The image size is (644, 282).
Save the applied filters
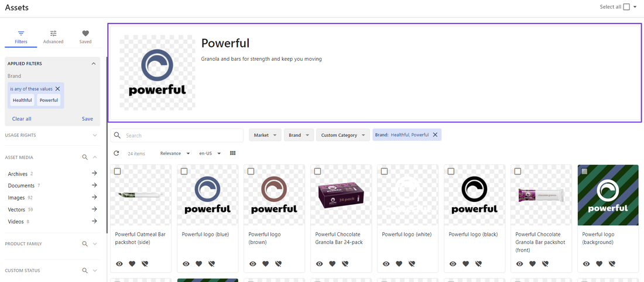87,119
